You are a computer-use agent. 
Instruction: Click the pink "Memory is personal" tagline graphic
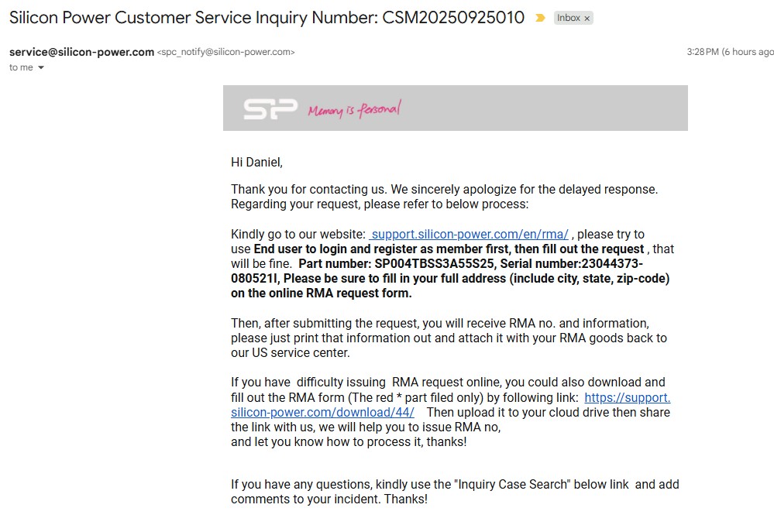coord(354,110)
